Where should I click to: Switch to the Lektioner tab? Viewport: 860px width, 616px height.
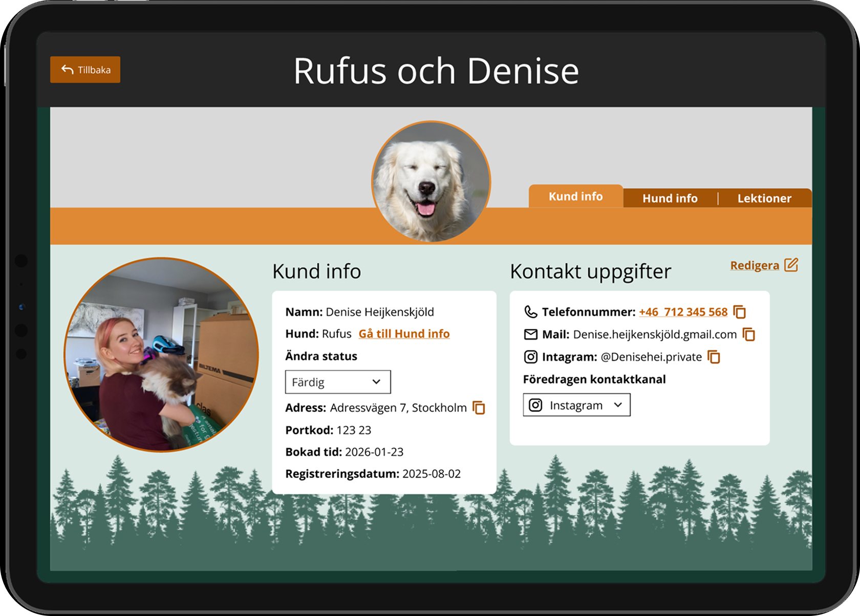pyautogui.click(x=764, y=198)
